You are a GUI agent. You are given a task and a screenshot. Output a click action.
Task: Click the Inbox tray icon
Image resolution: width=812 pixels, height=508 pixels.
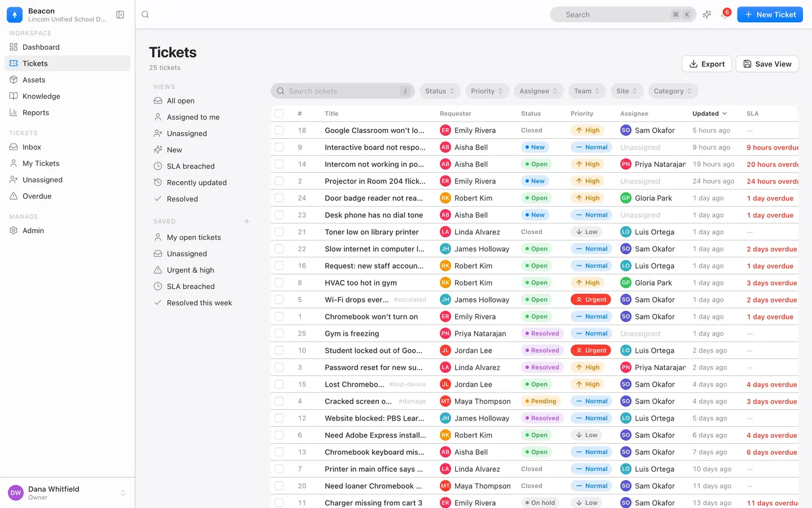click(14, 147)
